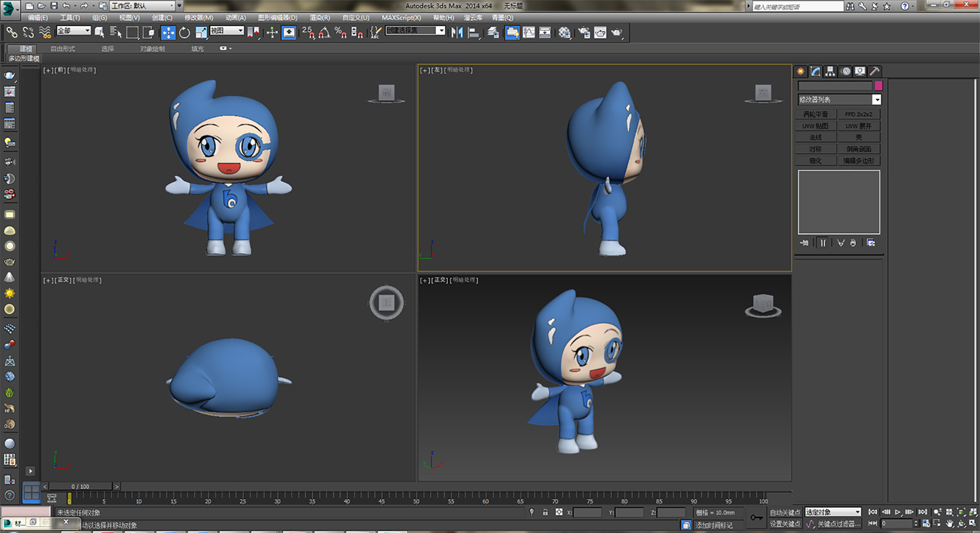Open the 选定对象 key filter dropdown
The height and width of the screenshot is (533, 980).
click(833, 512)
